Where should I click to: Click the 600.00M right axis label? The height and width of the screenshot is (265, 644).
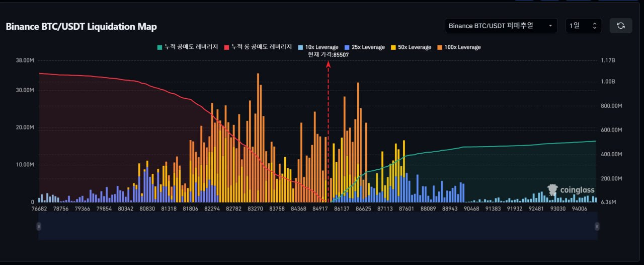click(612, 130)
